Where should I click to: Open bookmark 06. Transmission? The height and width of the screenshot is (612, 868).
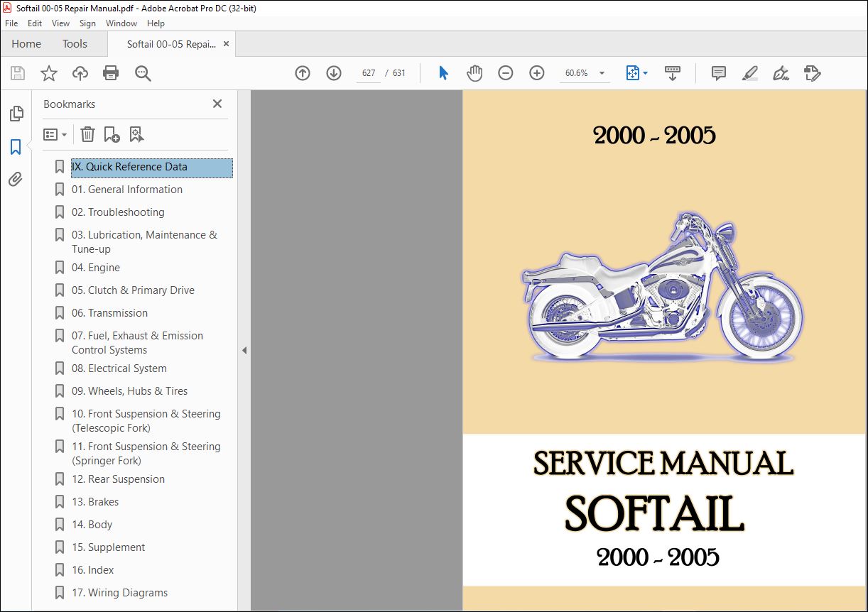[109, 313]
